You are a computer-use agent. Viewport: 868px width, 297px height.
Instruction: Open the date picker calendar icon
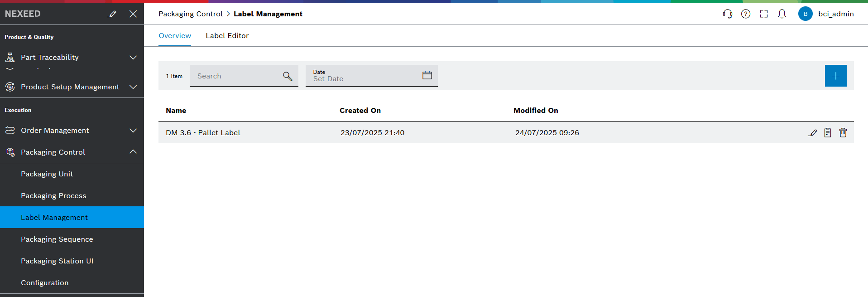click(x=427, y=76)
